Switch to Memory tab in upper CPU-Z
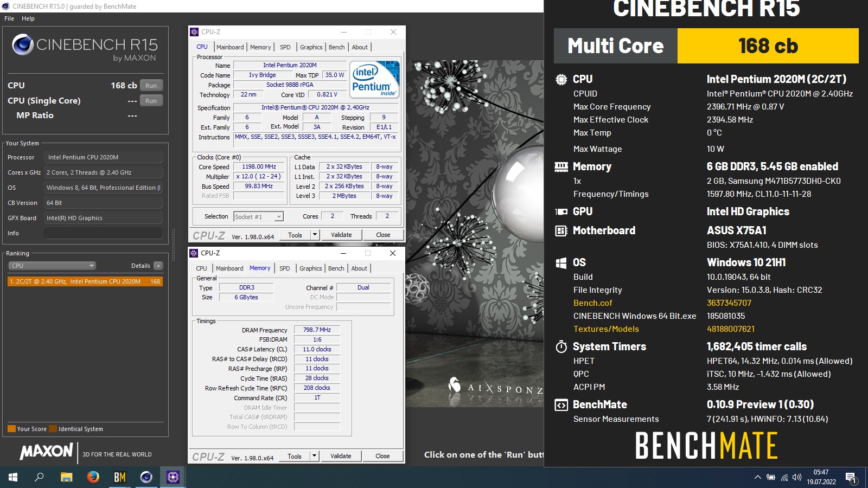Screen dimensions: 868x488 point(260,47)
